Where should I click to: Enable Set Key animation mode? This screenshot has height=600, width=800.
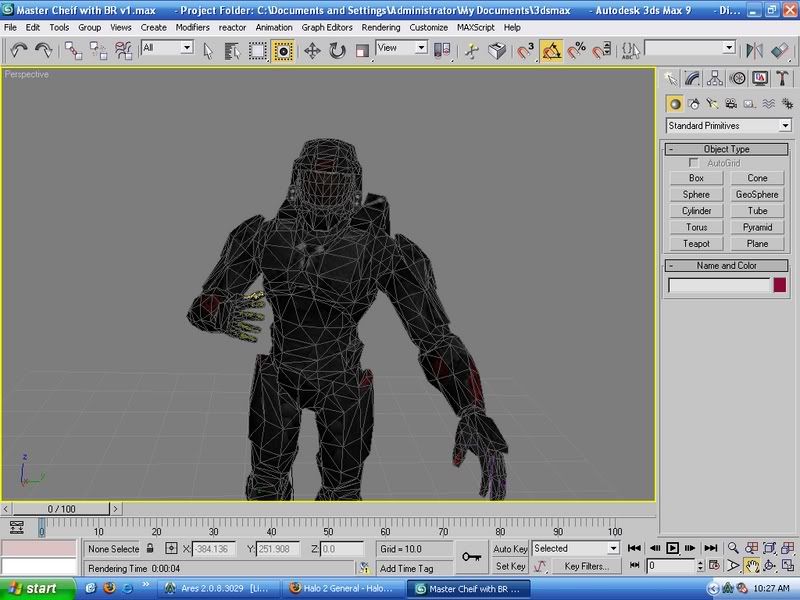(x=510, y=566)
